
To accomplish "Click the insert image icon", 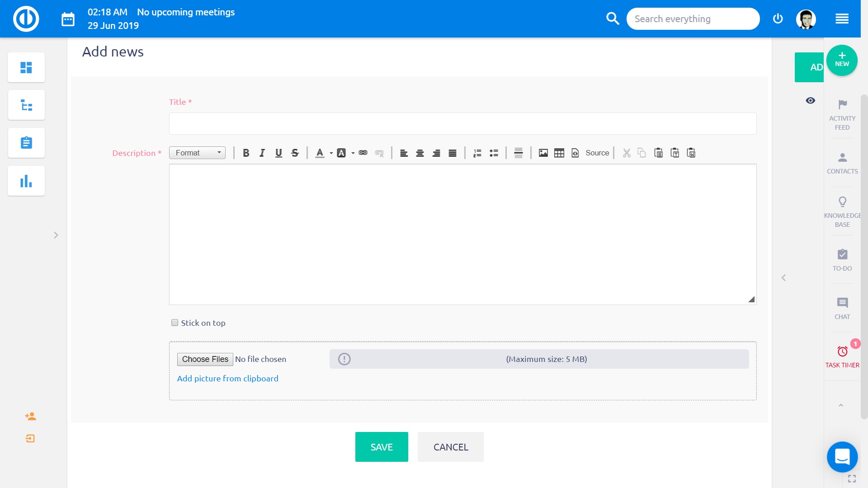I will (543, 153).
